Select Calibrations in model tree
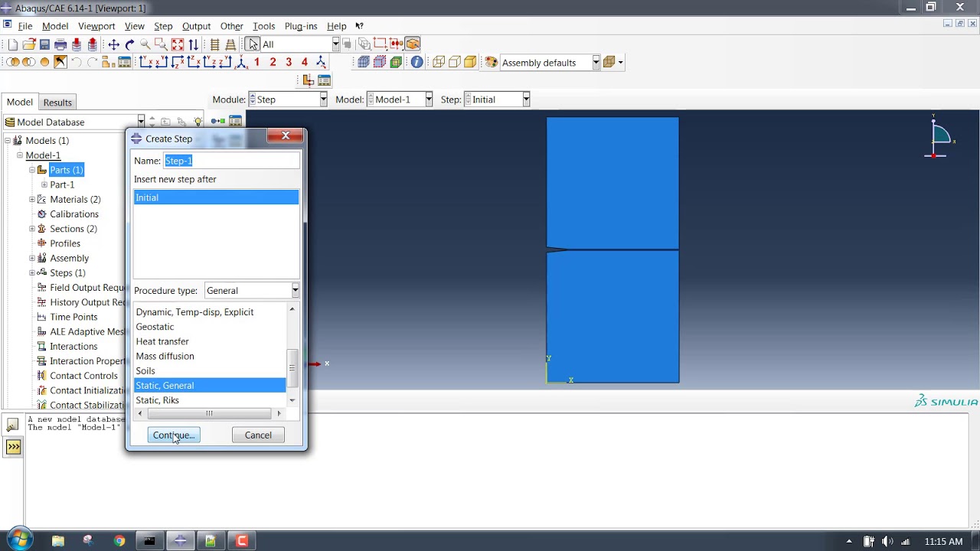Image resolution: width=980 pixels, height=551 pixels. point(74,214)
